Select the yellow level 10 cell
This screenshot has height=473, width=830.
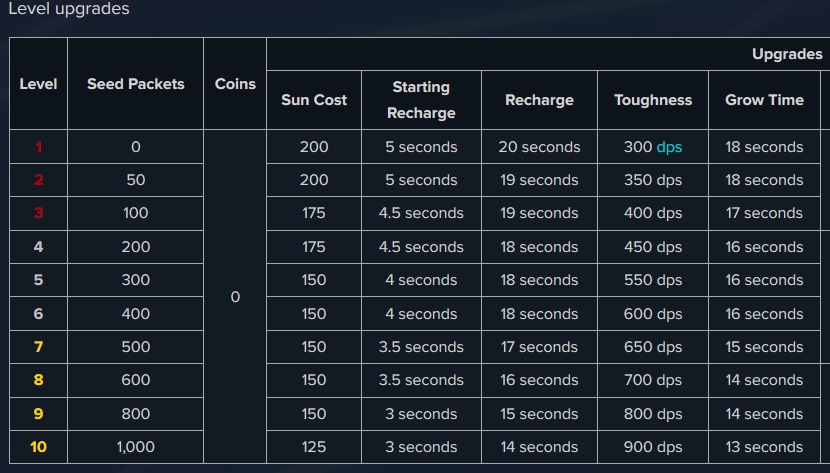pos(38,447)
